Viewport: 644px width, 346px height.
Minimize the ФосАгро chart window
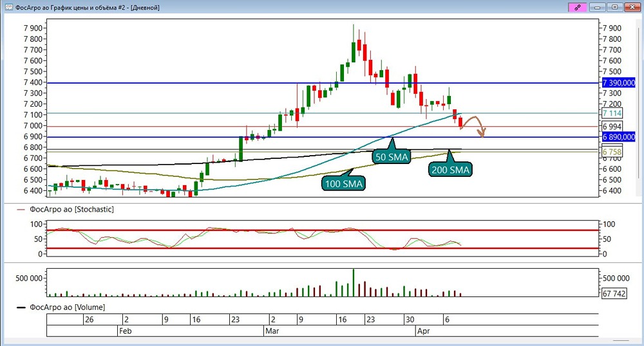[x=597, y=7]
